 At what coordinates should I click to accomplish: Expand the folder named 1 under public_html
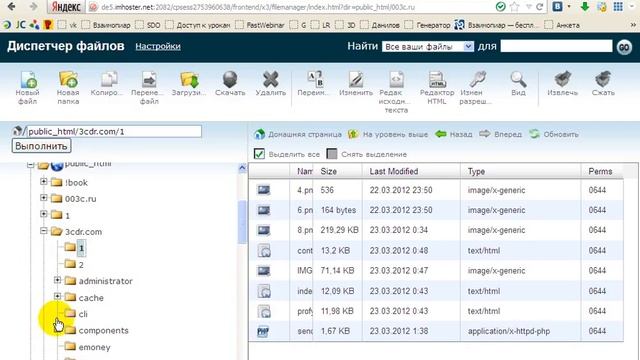43,214
